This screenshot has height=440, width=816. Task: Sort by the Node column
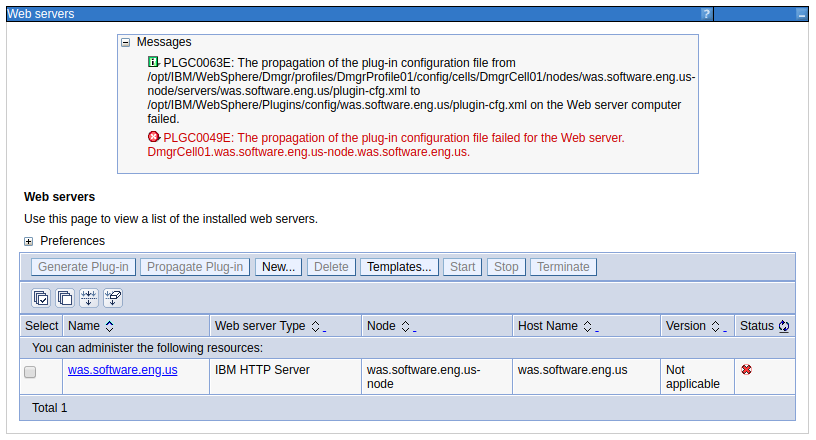pyautogui.click(x=405, y=326)
